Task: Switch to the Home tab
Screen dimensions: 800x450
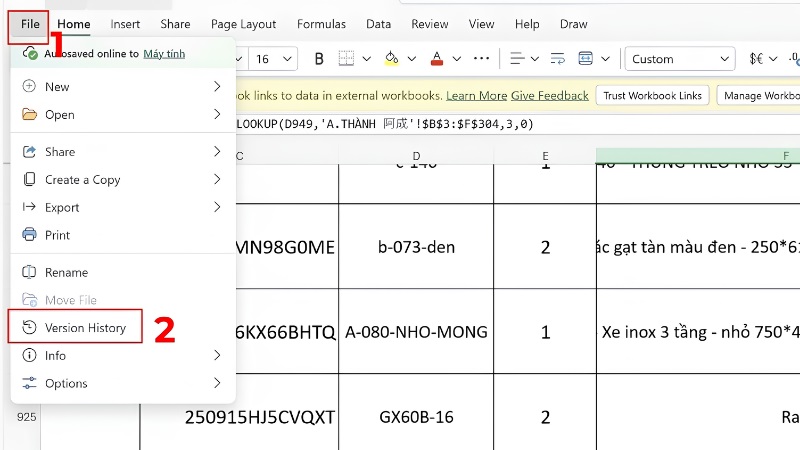Action: [x=73, y=24]
